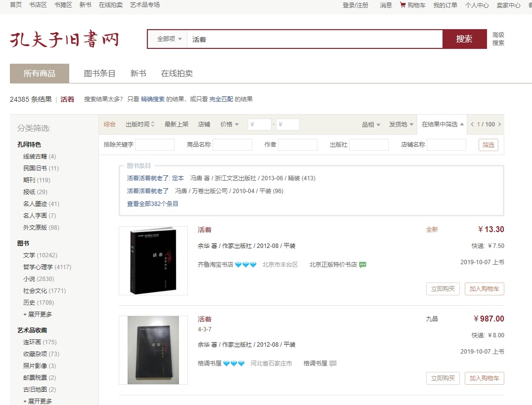The width and height of the screenshot is (532, 405).
Task: Open 卖家中心 in the top bar
Action: click(508, 5)
